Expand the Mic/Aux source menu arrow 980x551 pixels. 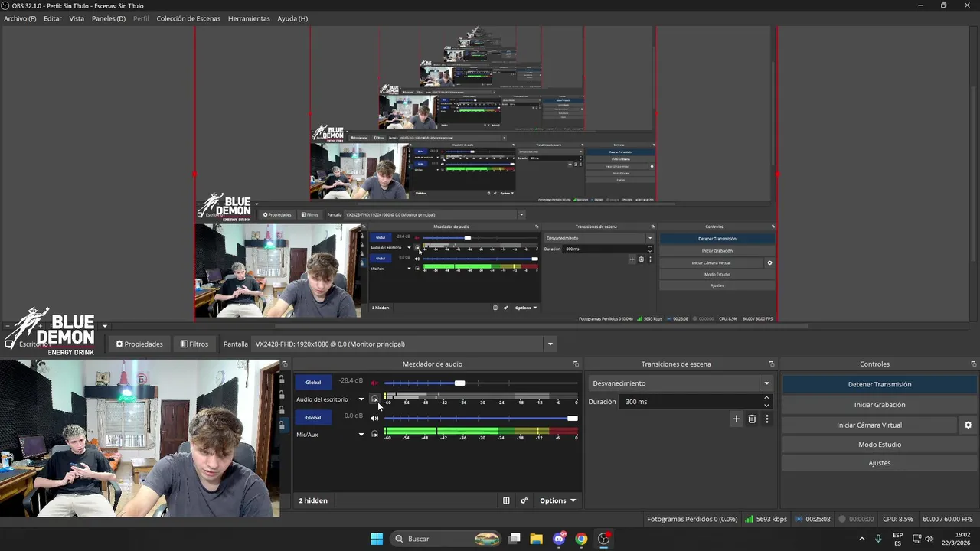coord(361,435)
